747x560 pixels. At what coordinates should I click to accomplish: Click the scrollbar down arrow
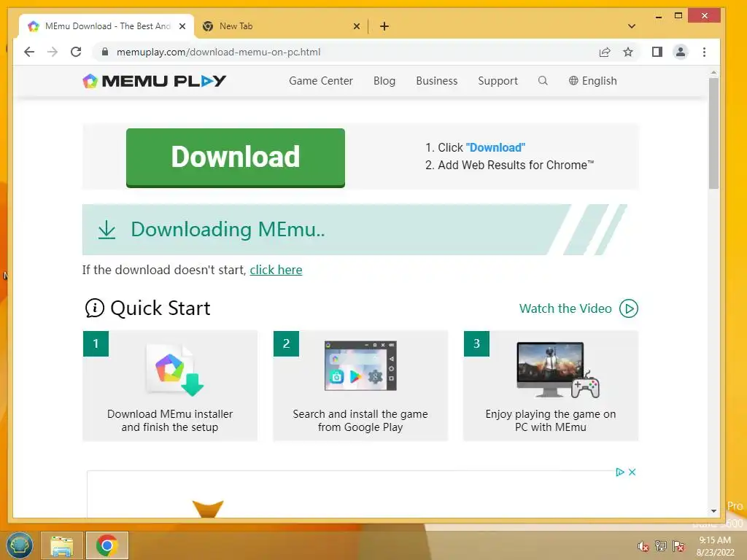[x=713, y=511]
